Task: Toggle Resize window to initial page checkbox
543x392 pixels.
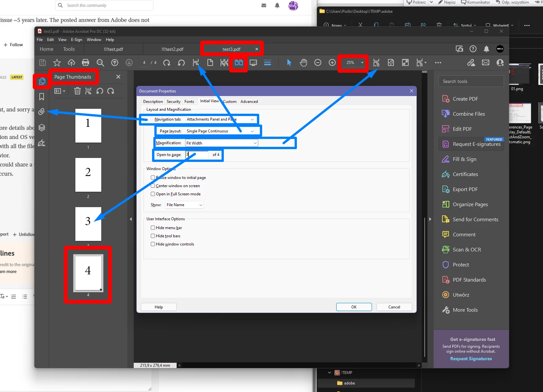Action: (x=153, y=178)
